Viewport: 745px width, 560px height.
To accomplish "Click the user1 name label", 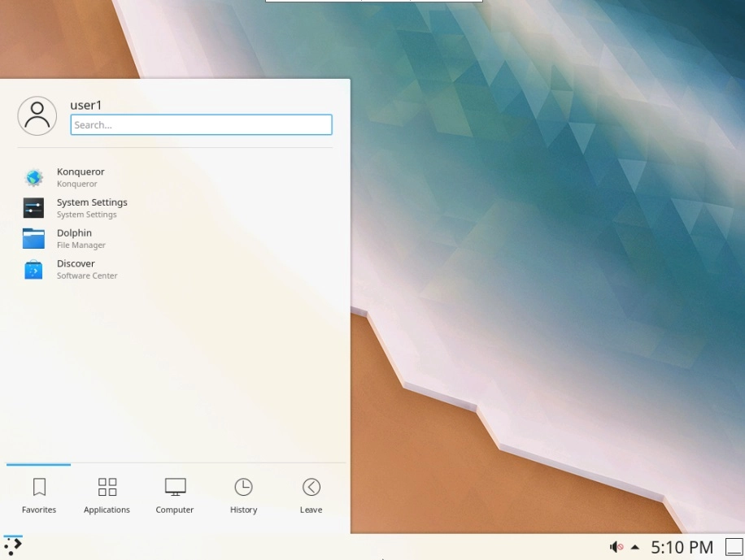I will point(86,105).
